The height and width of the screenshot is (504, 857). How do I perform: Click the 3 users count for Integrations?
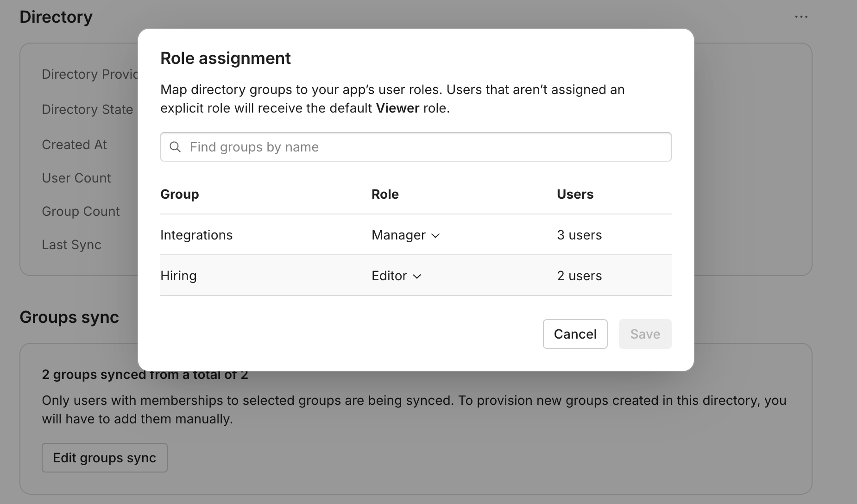point(580,235)
